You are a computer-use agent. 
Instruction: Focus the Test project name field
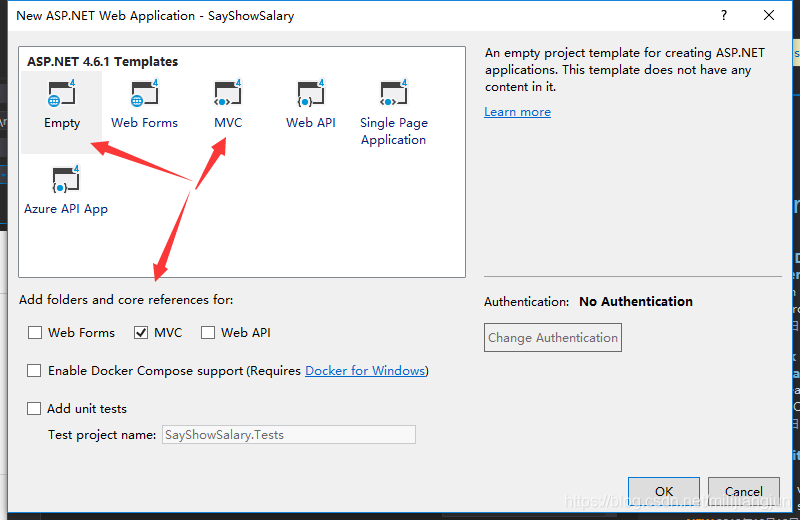click(289, 435)
